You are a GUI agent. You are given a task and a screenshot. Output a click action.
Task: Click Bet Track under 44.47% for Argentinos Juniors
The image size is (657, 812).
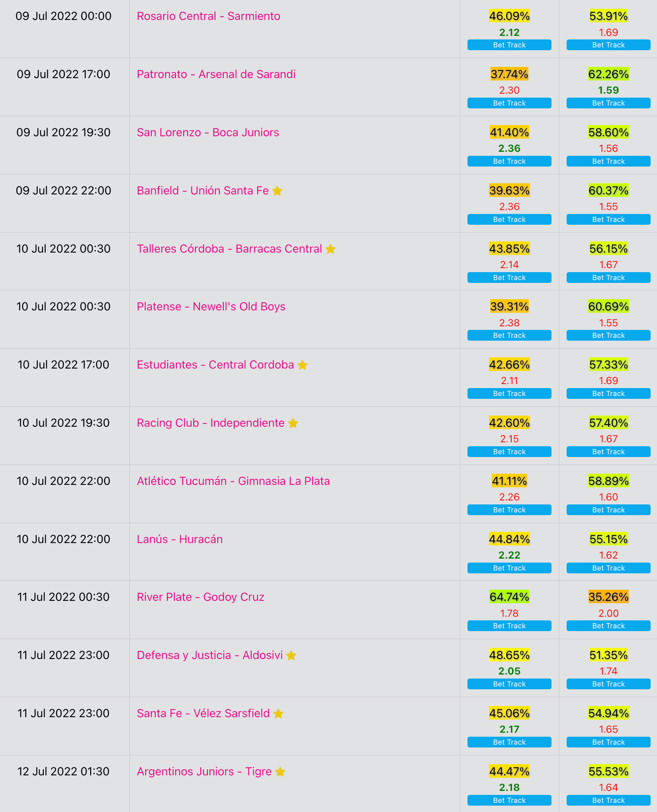point(509,800)
